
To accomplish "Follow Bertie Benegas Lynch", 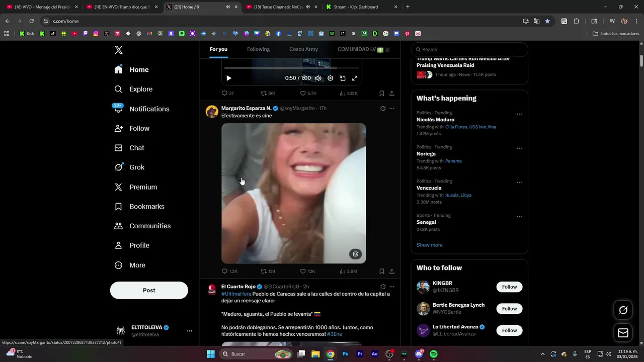I will click(509, 309).
